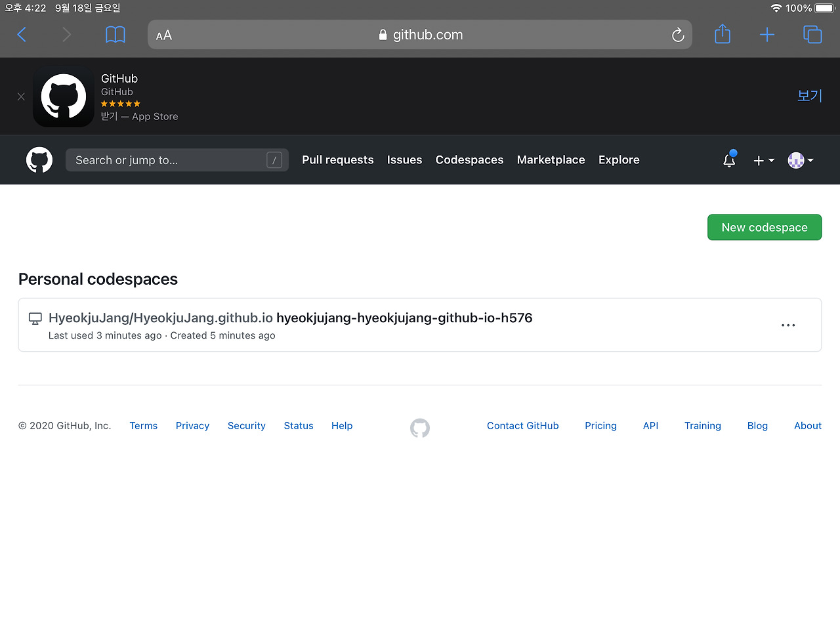Open the Safari share sheet icon
840x630 pixels.
(723, 34)
